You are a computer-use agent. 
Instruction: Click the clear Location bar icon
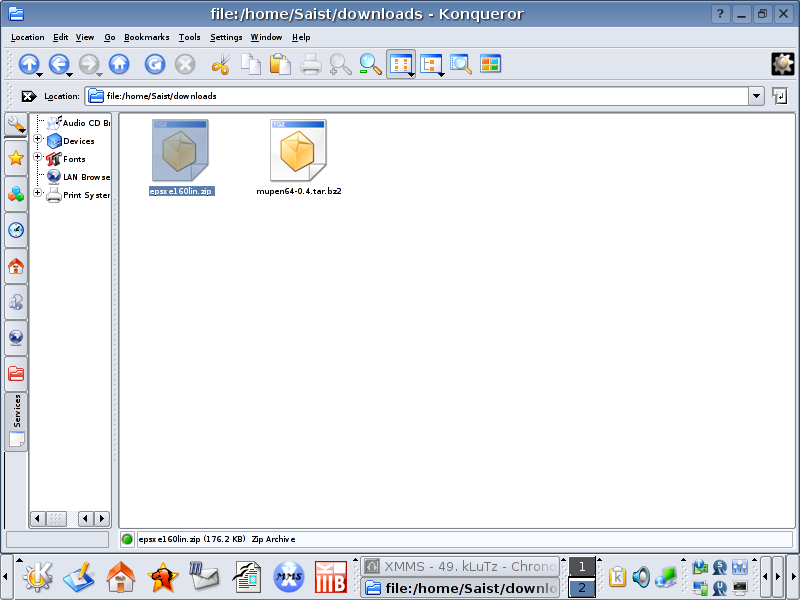click(29, 97)
